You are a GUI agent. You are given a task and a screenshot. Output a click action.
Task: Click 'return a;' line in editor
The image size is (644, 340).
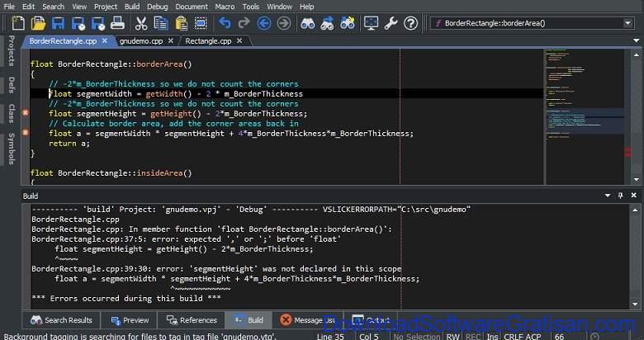coord(69,144)
